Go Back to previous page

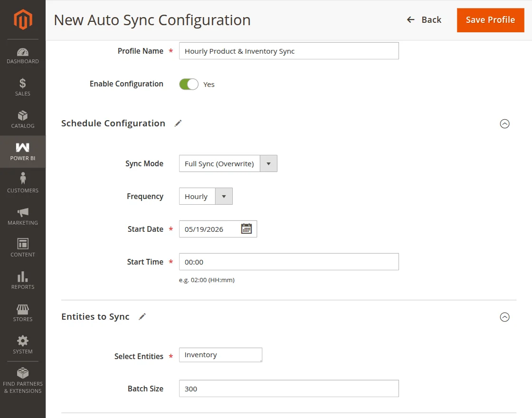424,20
